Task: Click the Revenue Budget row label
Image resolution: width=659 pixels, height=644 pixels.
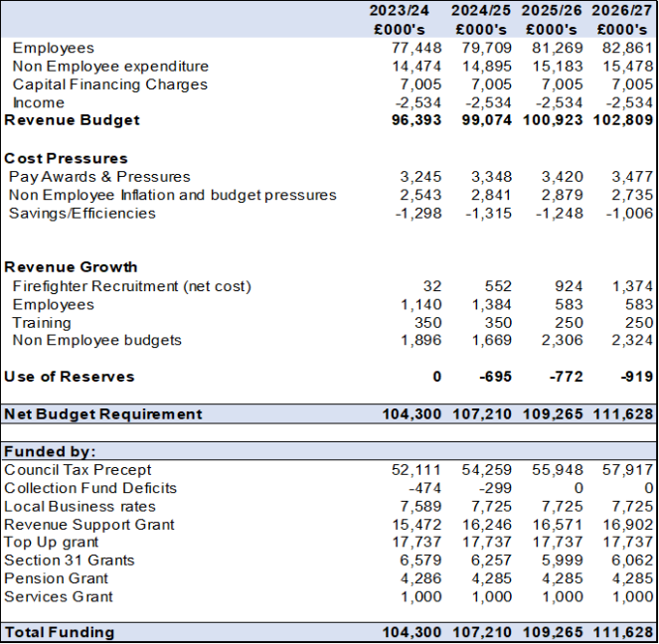Action: tap(72, 120)
